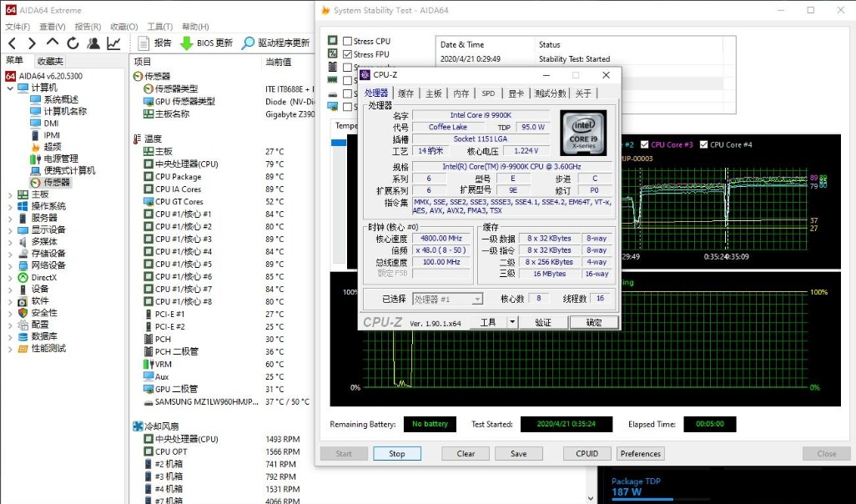Expand the 主板 sidebar tree node
Screen dimensions: 856x504
click(x=9, y=195)
